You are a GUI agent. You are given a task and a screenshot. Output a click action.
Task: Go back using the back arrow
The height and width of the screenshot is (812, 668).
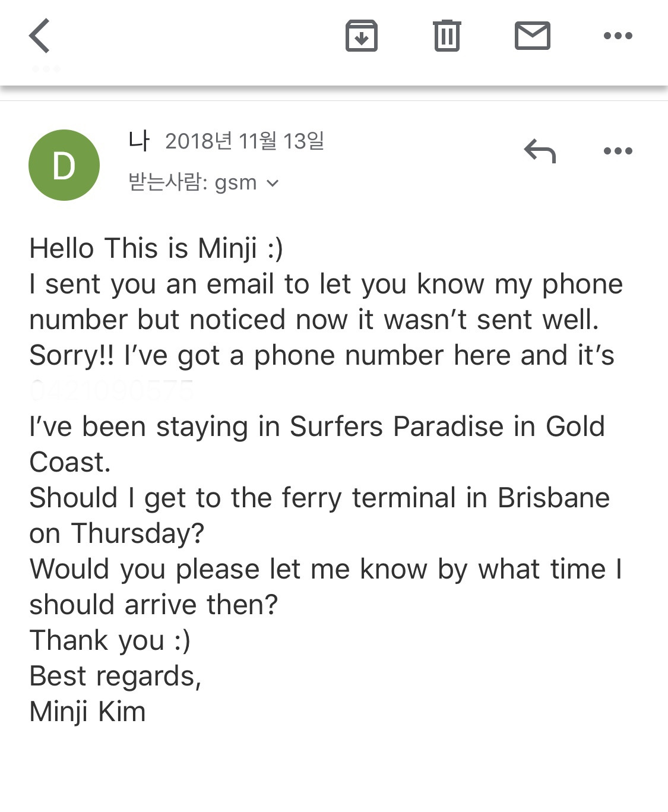click(x=40, y=36)
